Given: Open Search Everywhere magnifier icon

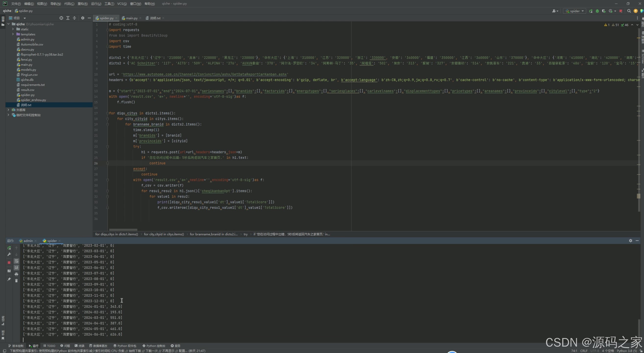Looking at the screenshot, I should pos(629,11).
